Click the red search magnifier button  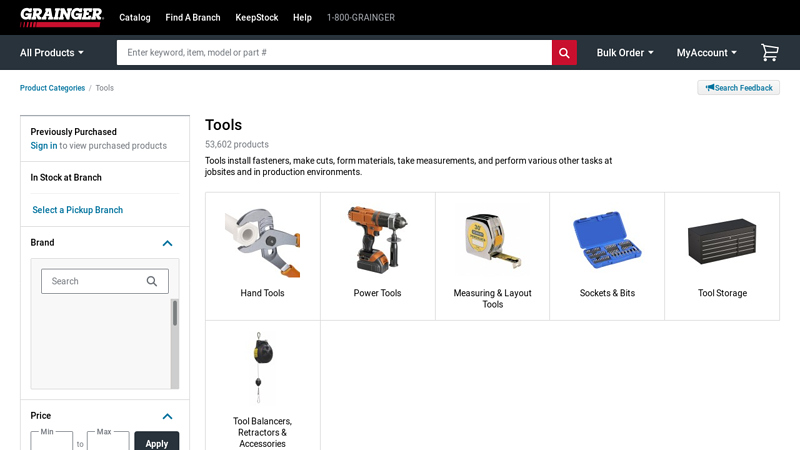(564, 53)
